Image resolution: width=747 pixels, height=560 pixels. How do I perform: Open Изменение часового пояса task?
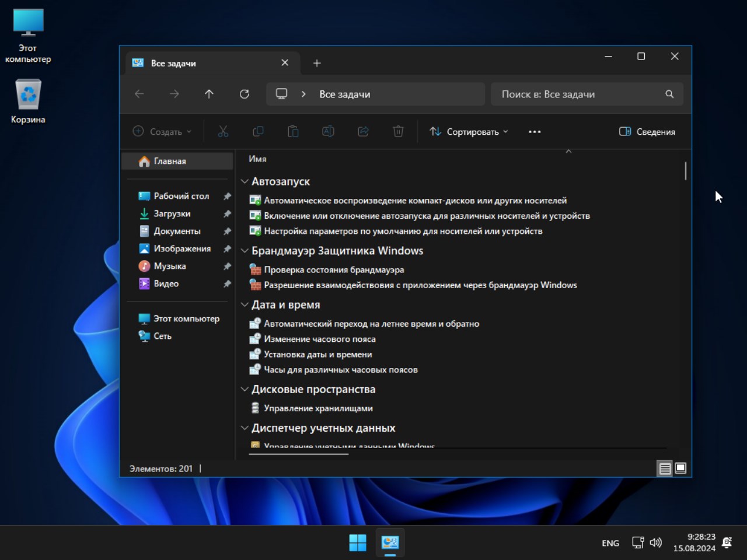(x=319, y=339)
